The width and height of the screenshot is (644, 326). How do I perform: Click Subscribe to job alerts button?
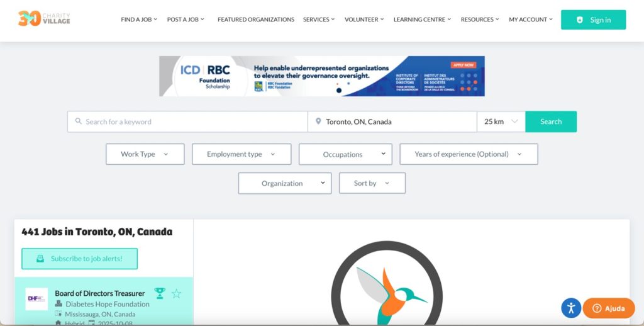click(79, 259)
